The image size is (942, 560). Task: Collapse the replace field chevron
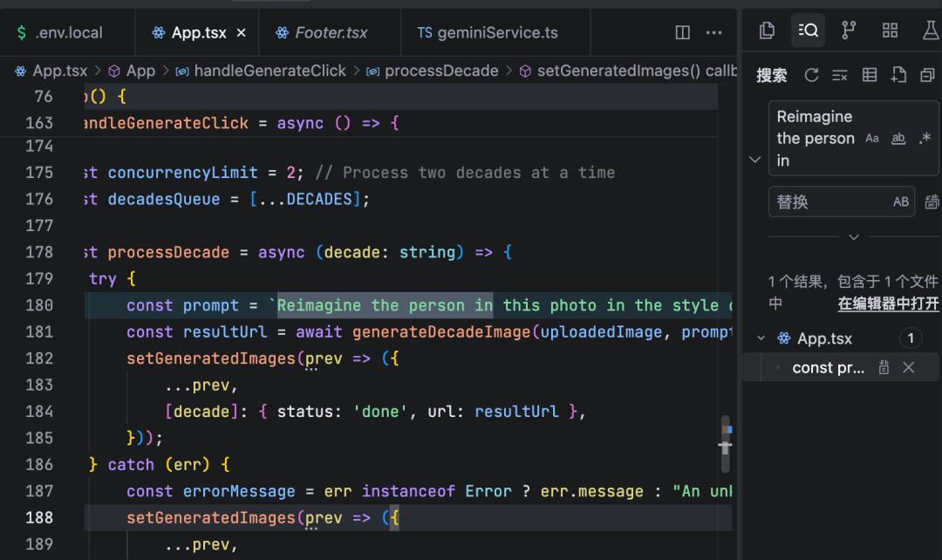(x=755, y=160)
